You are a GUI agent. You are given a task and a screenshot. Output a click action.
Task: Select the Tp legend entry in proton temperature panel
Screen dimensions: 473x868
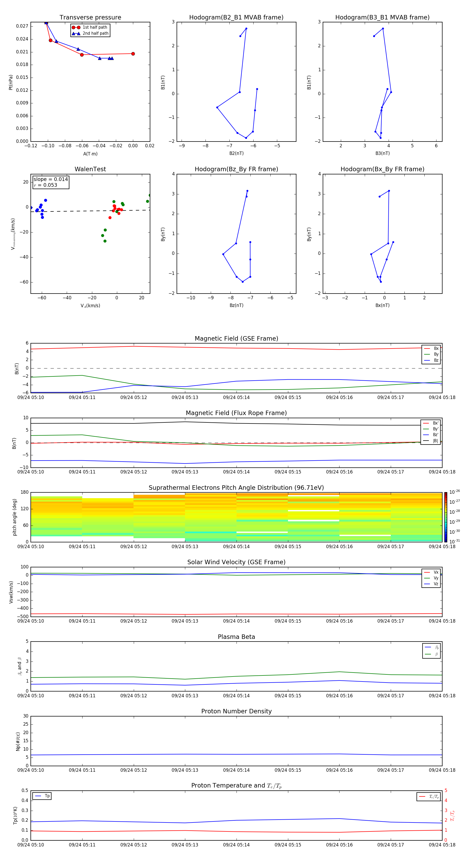tap(42, 796)
